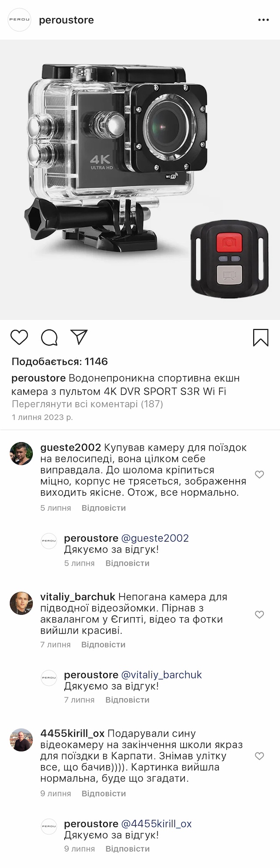View vitaliy_barchuk's profile picture
Viewport: 280px width, 868px height.
[21, 603]
